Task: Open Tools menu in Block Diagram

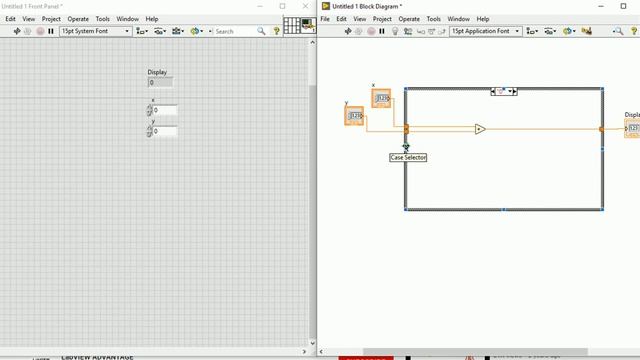Action: [x=433, y=19]
